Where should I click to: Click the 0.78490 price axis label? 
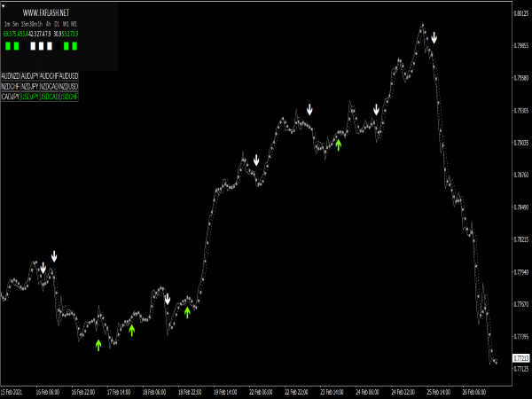click(521, 207)
